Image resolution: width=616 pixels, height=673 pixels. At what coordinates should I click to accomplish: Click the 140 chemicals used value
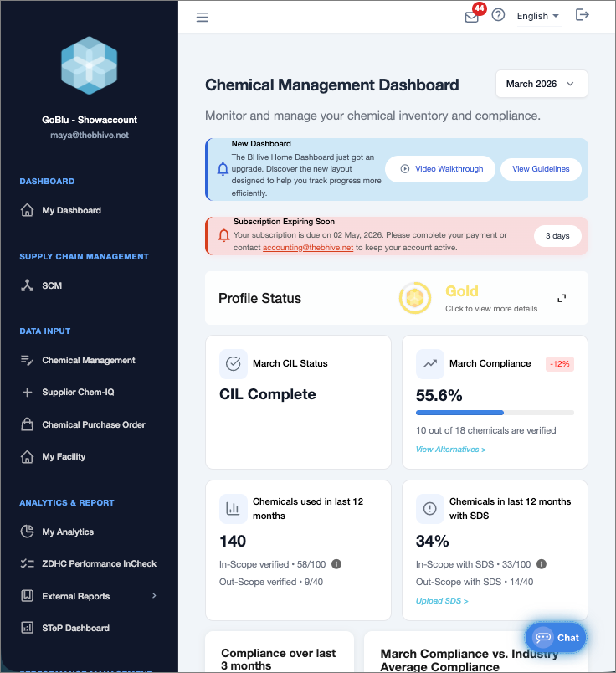tap(233, 542)
